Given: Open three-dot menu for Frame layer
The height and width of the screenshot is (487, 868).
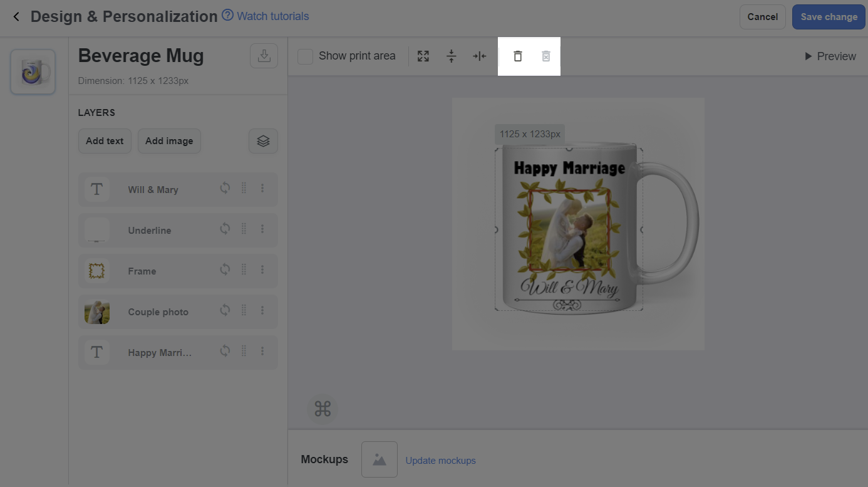Looking at the screenshot, I should click(x=262, y=270).
